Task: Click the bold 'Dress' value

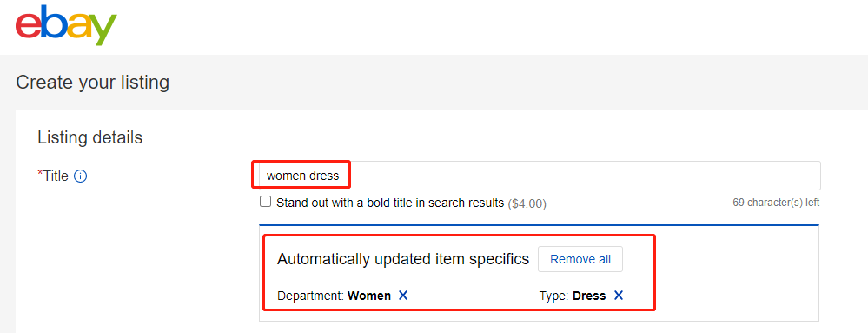Action: point(589,296)
